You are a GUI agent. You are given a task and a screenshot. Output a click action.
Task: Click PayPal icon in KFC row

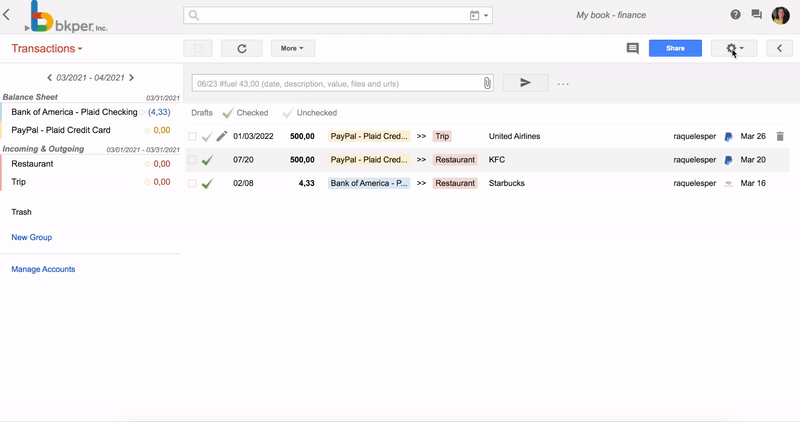point(729,160)
